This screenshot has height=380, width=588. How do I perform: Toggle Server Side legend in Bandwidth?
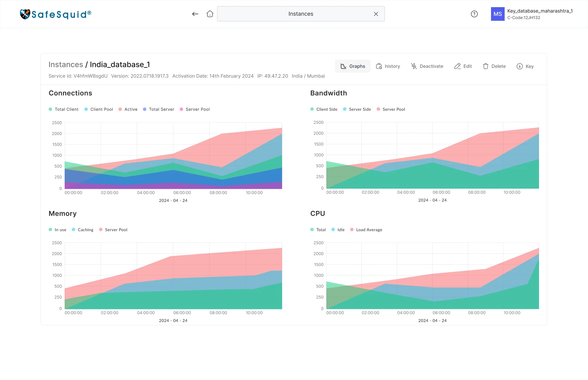pyautogui.click(x=357, y=109)
